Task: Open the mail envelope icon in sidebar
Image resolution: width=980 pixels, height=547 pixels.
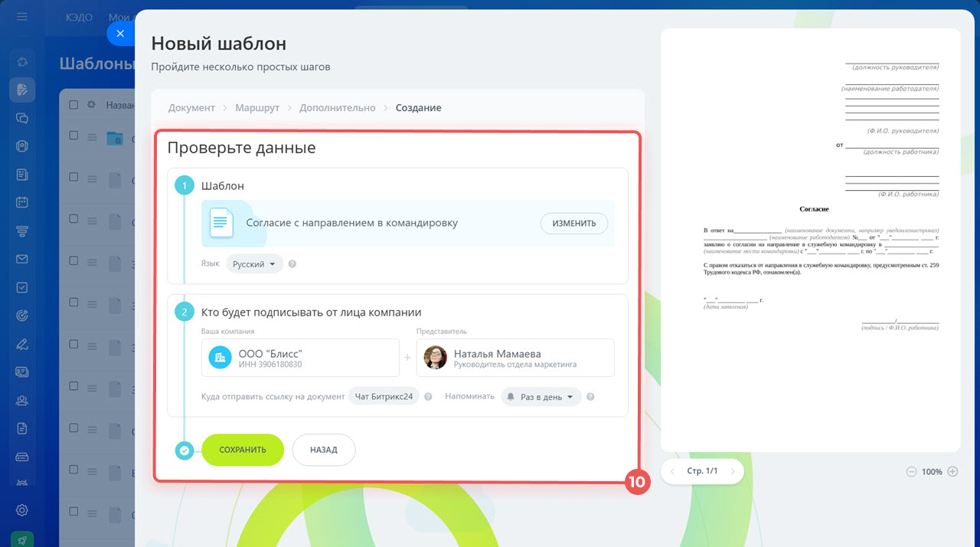Action: (x=22, y=260)
